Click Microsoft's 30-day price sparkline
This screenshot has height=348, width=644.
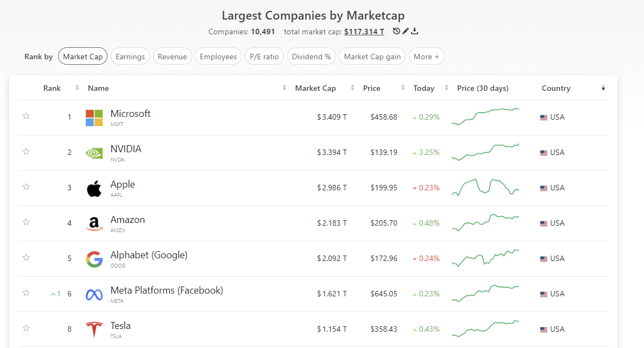click(x=485, y=117)
